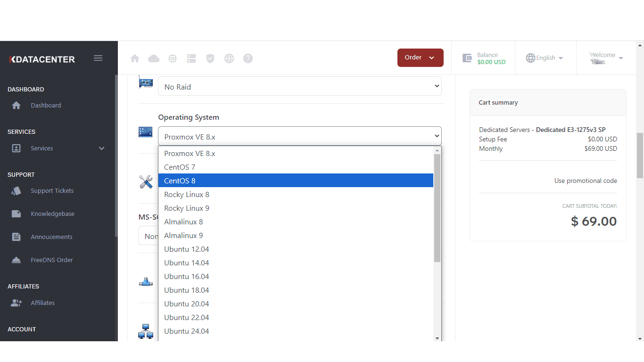Open FreeDNS Order link

(52, 260)
